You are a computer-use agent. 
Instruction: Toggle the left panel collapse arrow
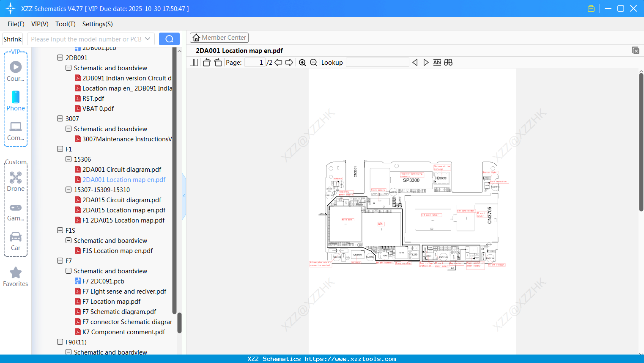pos(184,195)
